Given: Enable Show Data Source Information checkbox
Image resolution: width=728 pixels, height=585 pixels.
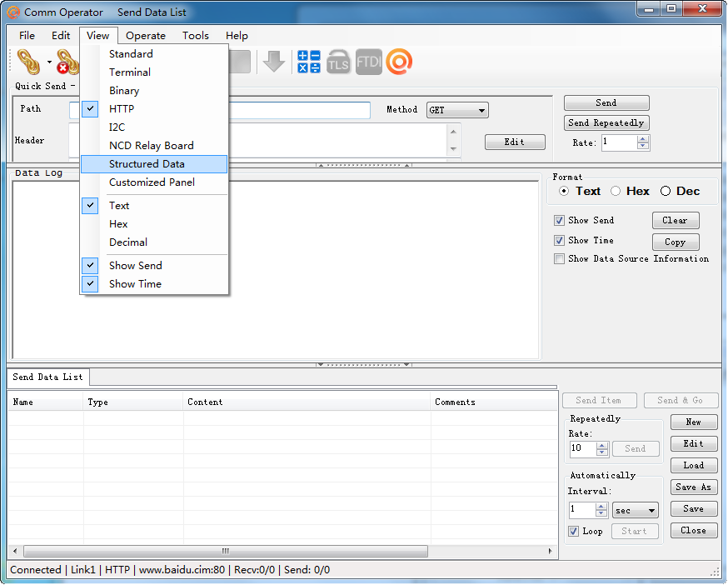Looking at the screenshot, I should 560,259.
